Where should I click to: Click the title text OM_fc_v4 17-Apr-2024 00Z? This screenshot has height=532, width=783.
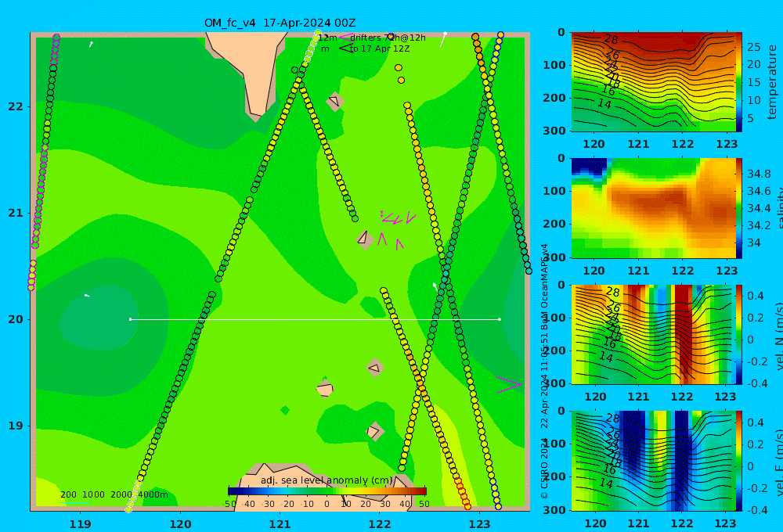pos(280,23)
